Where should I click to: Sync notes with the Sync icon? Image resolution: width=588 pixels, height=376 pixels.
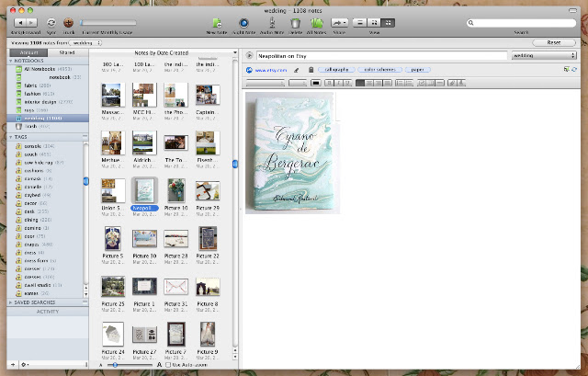51,23
